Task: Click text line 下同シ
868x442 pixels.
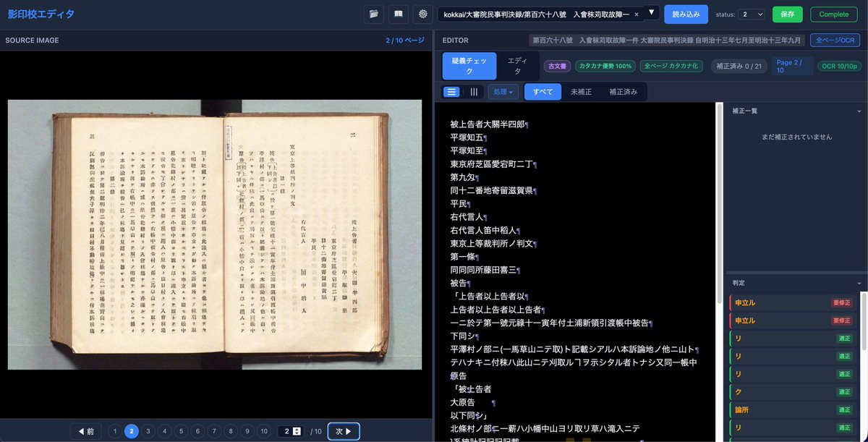Action: [463, 336]
